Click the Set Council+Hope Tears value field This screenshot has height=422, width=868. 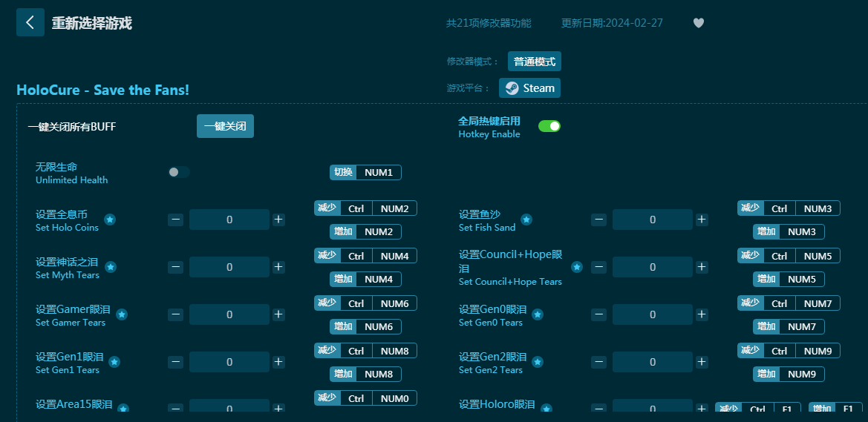coord(652,267)
